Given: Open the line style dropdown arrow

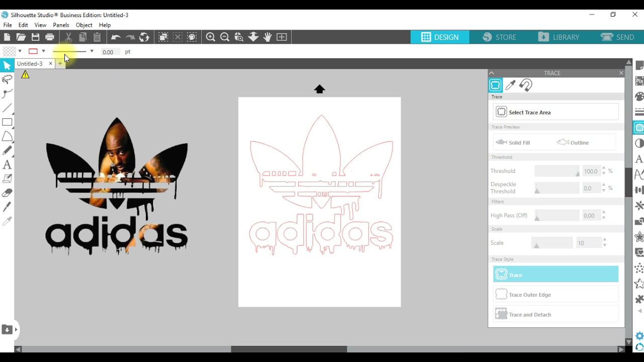Looking at the screenshot, I should coord(92,51).
